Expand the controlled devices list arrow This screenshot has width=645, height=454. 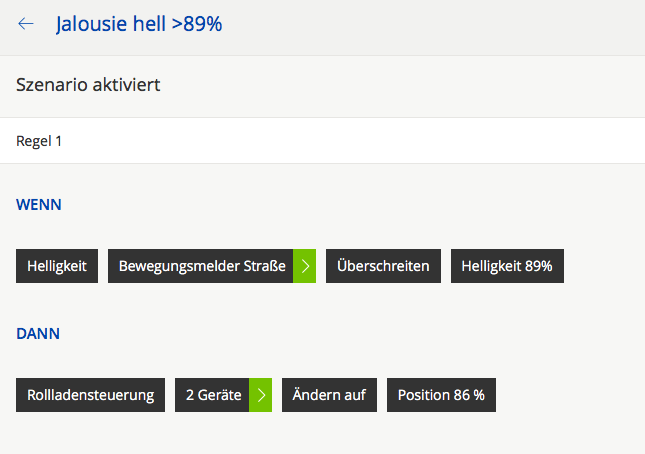(x=261, y=395)
